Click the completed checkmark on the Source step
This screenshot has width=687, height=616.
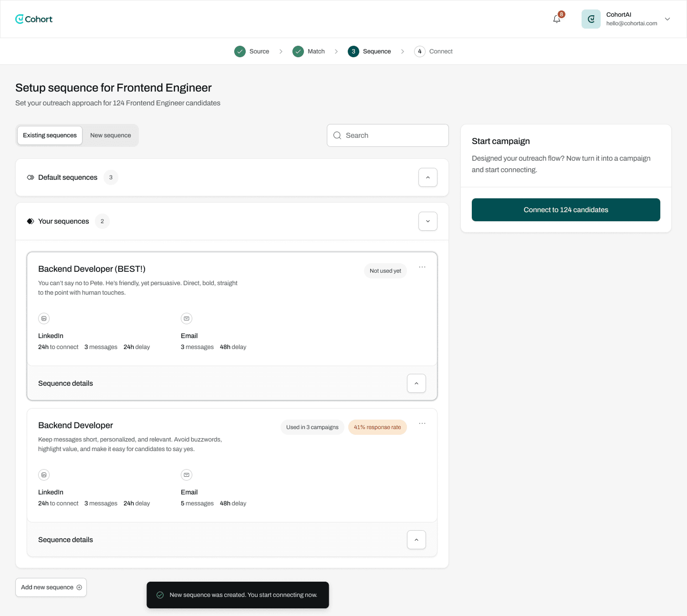click(x=240, y=51)
